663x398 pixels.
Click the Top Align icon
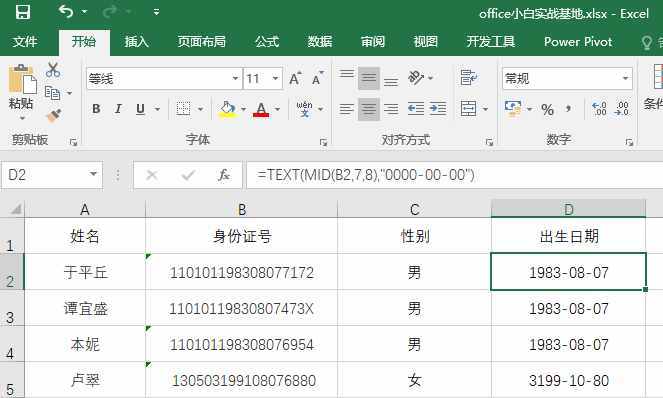[x=347, y=74]
